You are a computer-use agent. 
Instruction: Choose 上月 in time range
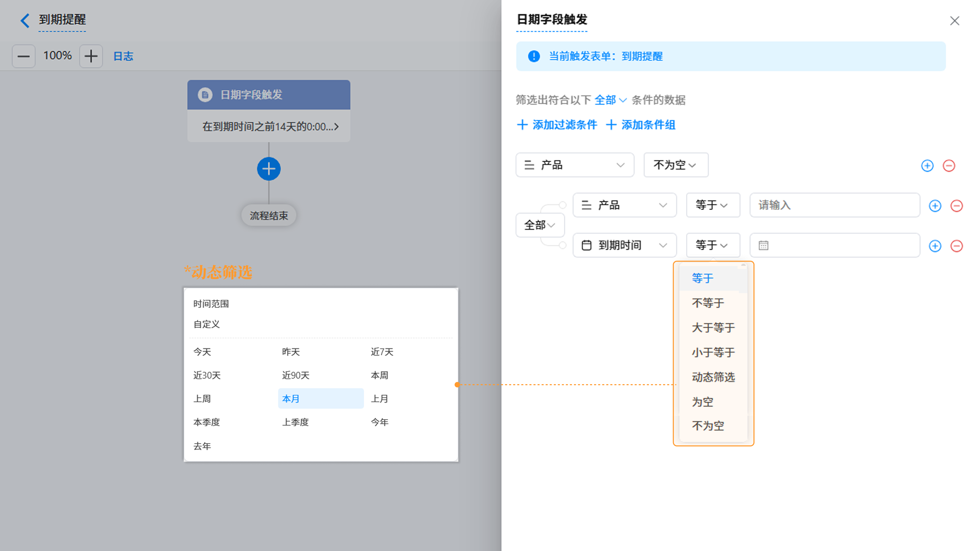[x=380, y=399]
